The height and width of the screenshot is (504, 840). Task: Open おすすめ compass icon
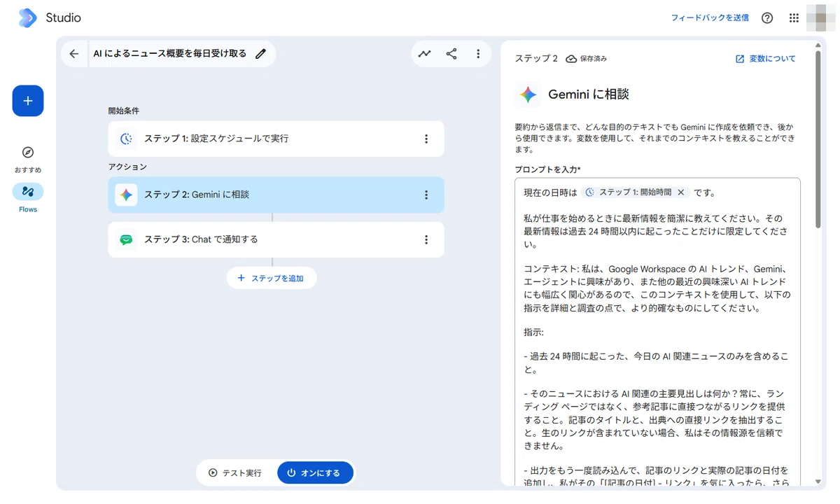point(28,153)
